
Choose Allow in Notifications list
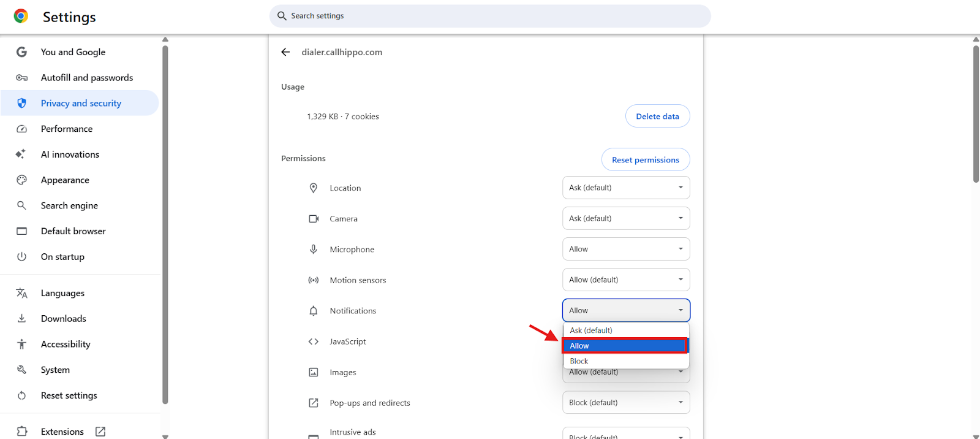point(626,346)
